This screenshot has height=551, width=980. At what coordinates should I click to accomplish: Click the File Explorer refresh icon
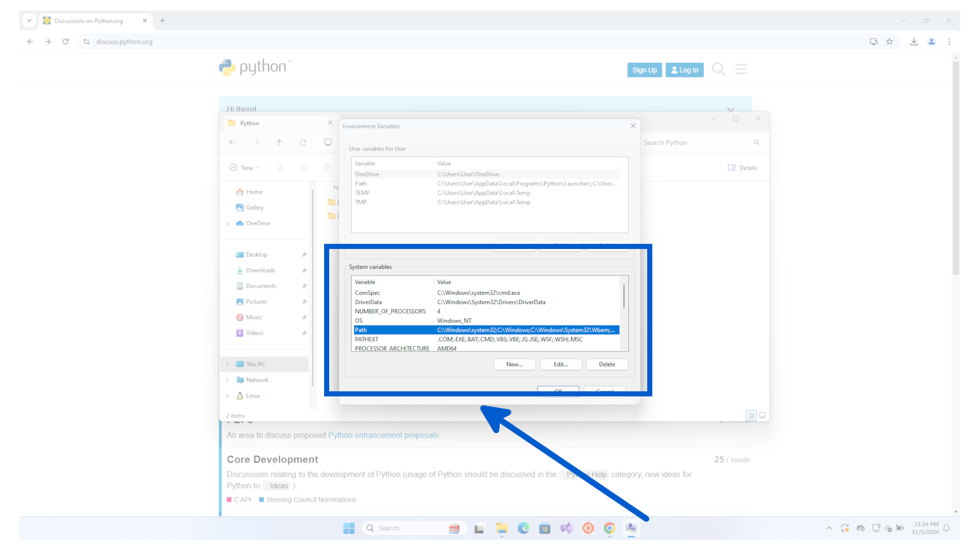tap(303, 142)
